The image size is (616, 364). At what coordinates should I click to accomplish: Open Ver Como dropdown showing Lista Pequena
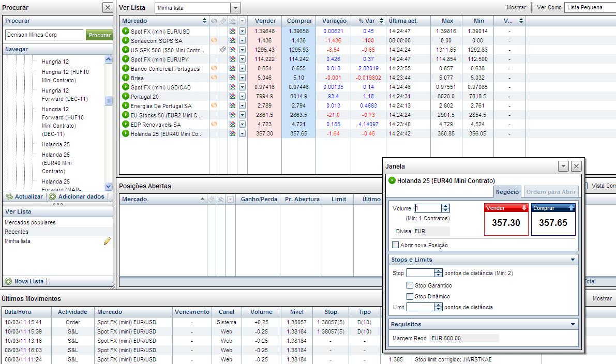coord(590,7)
